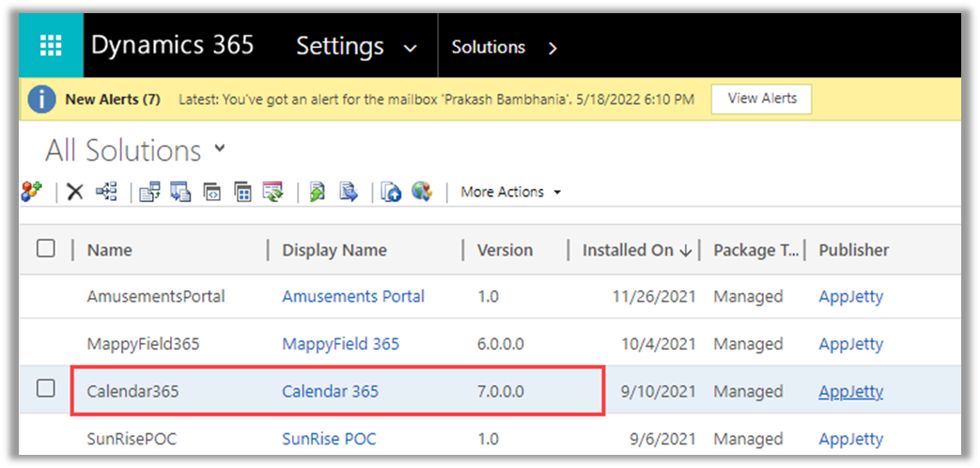The image size is (980, 468).
Task: Open the Calendar 365 display name link
Action: click(x=330, y=391)
